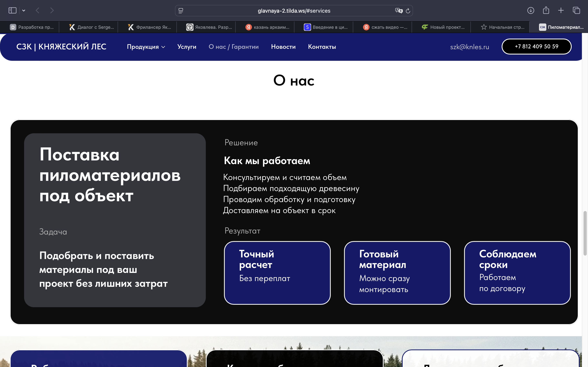Open reader page-settings icon in address bar

pyautogui.click(x=181, y=11)
